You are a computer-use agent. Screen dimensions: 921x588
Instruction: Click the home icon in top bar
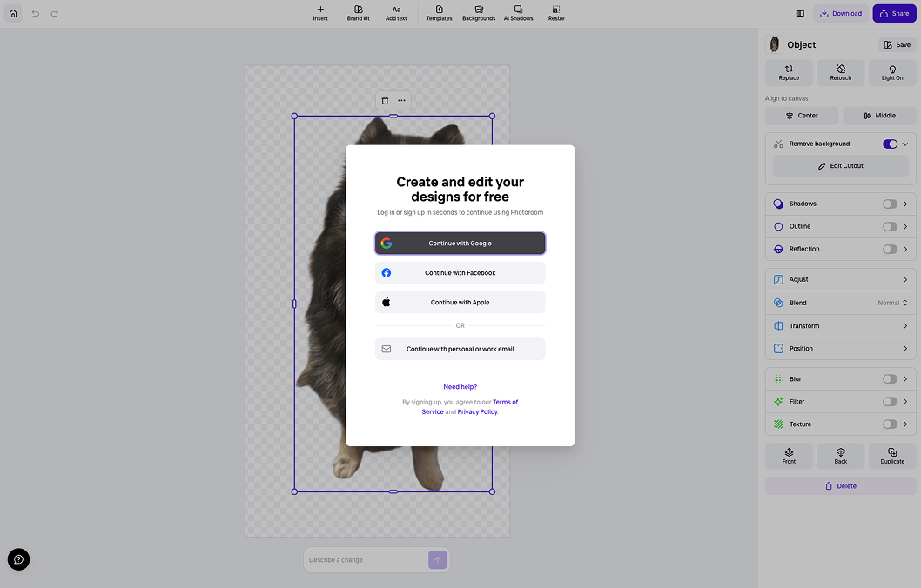click(13, 14)
